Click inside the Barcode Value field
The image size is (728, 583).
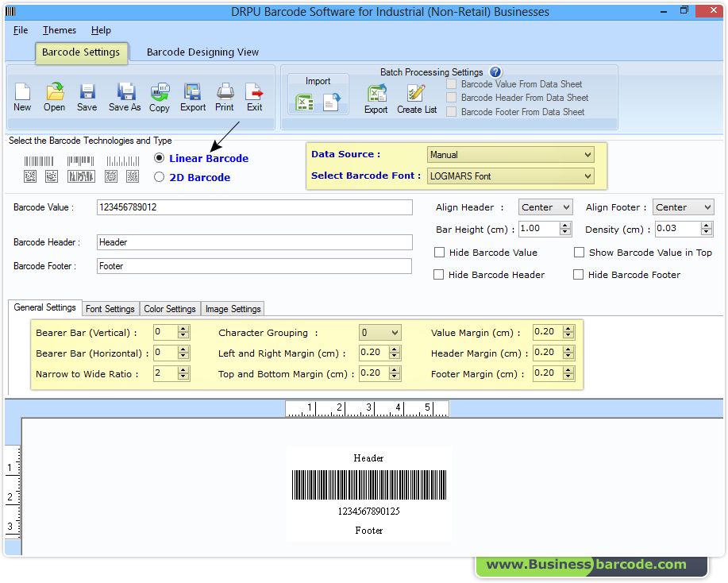coord(254,207)
